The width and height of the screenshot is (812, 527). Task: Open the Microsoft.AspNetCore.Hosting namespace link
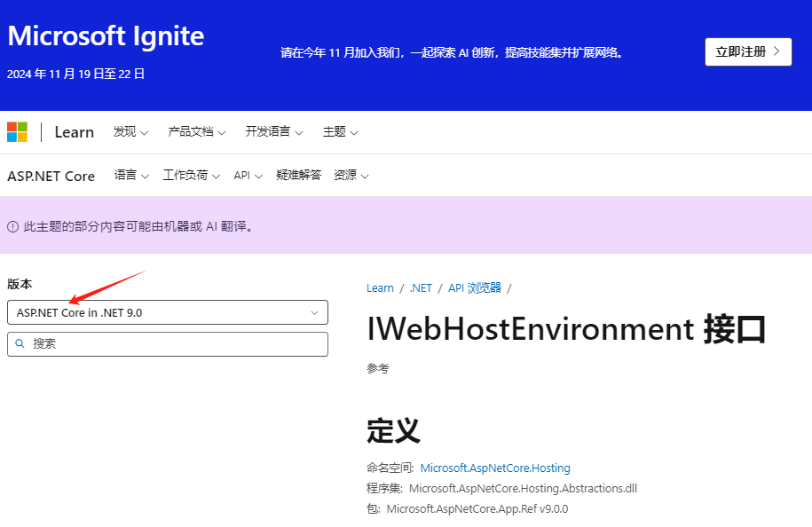click(495, 468)
